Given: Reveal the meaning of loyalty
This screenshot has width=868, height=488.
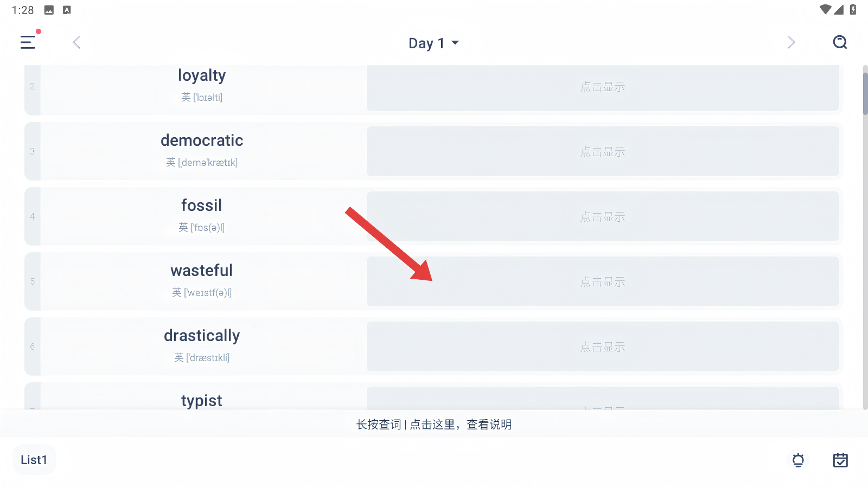Looking at the screenshot, I should [x=602, y=87].
